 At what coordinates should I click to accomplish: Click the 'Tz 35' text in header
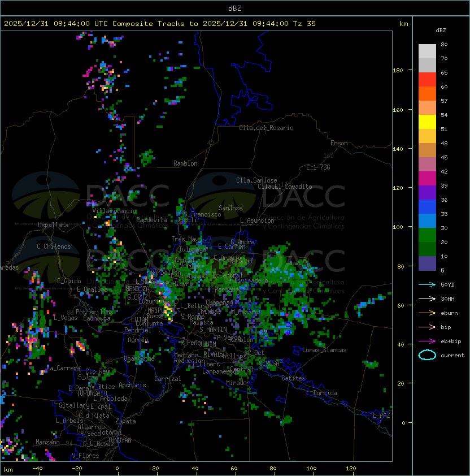pyautogui.click(x=304, y=24)
